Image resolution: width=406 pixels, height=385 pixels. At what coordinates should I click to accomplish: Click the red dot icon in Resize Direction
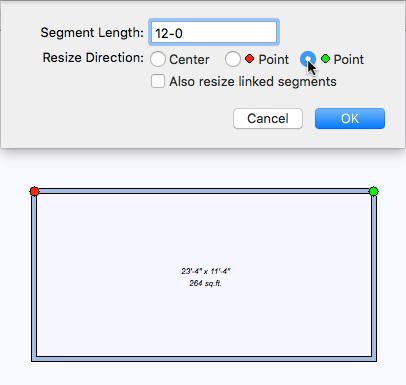click(x=249, y=59)
